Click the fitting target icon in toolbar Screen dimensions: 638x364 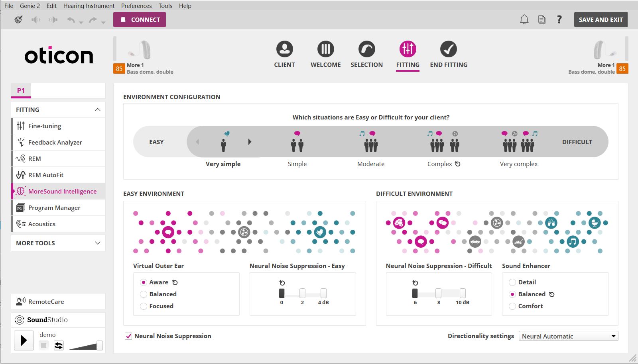point(18,20)
